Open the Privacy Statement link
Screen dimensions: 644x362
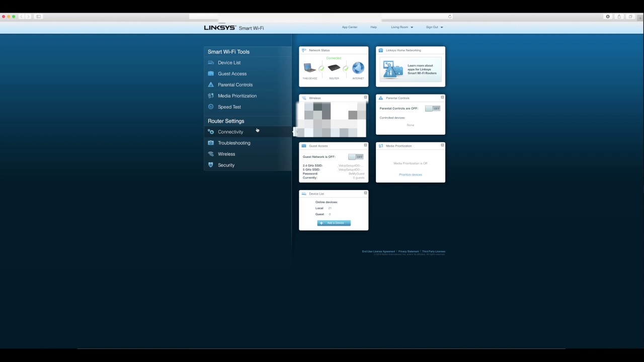(409, 251)
